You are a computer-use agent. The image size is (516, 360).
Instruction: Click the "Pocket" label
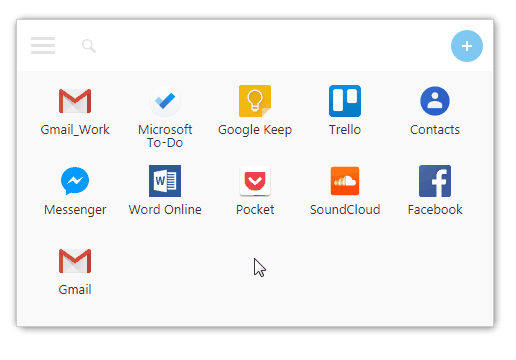click(255, 210)
